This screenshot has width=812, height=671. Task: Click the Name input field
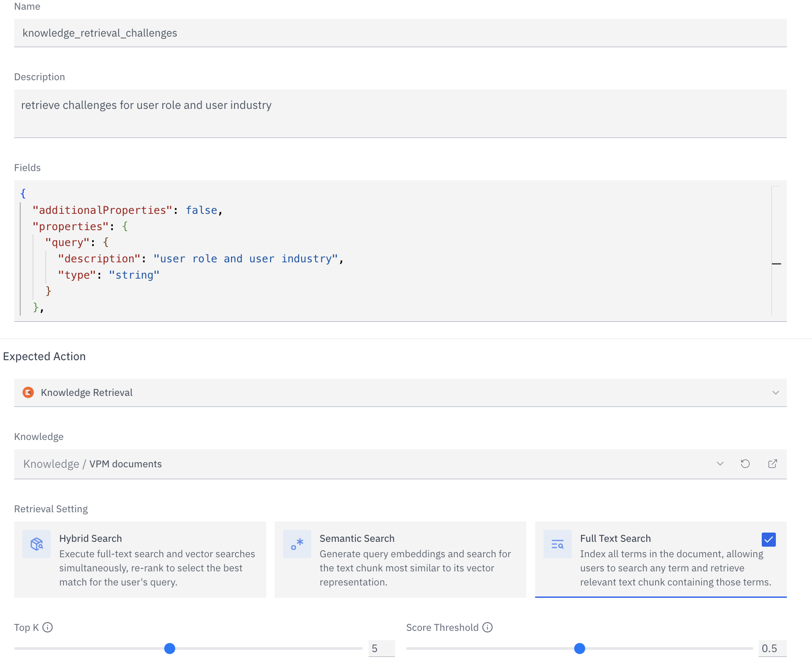point(400,33)
